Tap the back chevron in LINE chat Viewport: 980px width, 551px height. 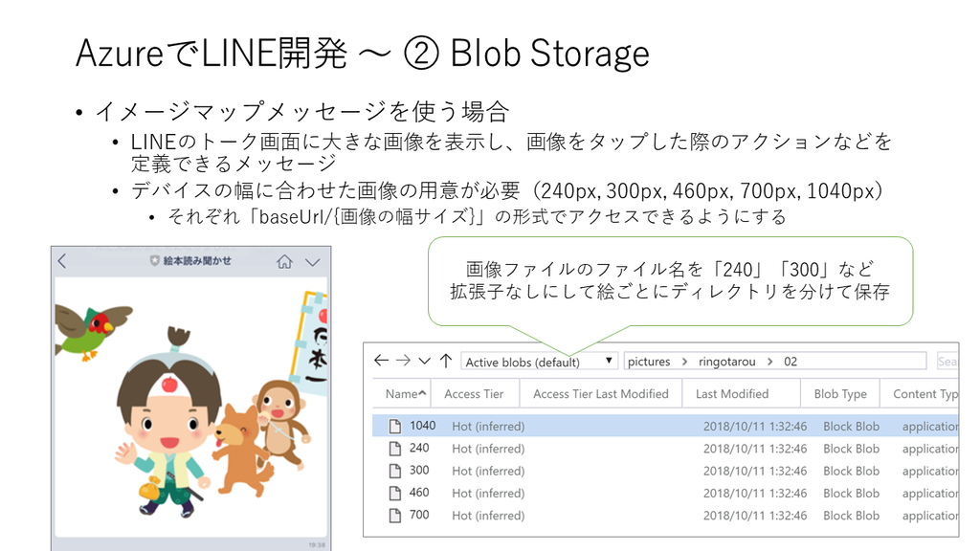click(x=62, y=261)
